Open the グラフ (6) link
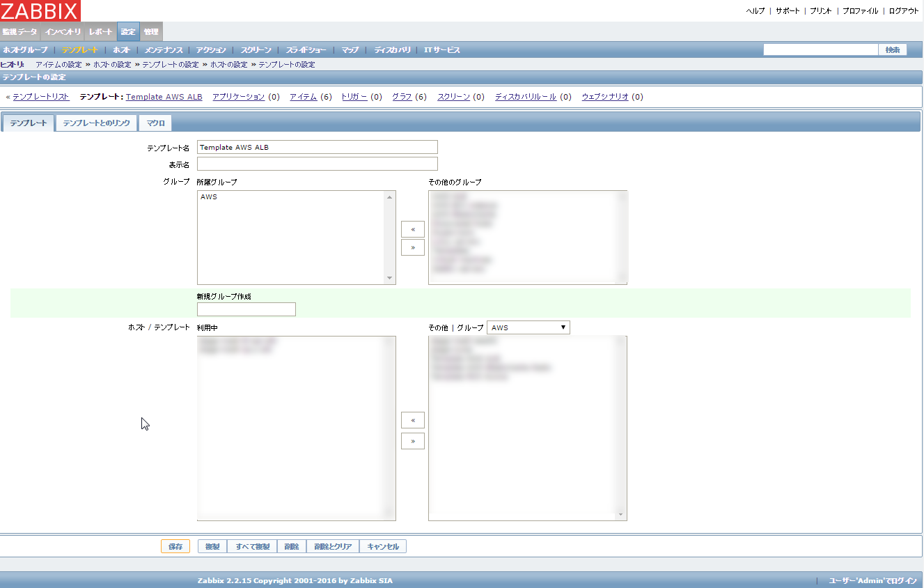 402,97
